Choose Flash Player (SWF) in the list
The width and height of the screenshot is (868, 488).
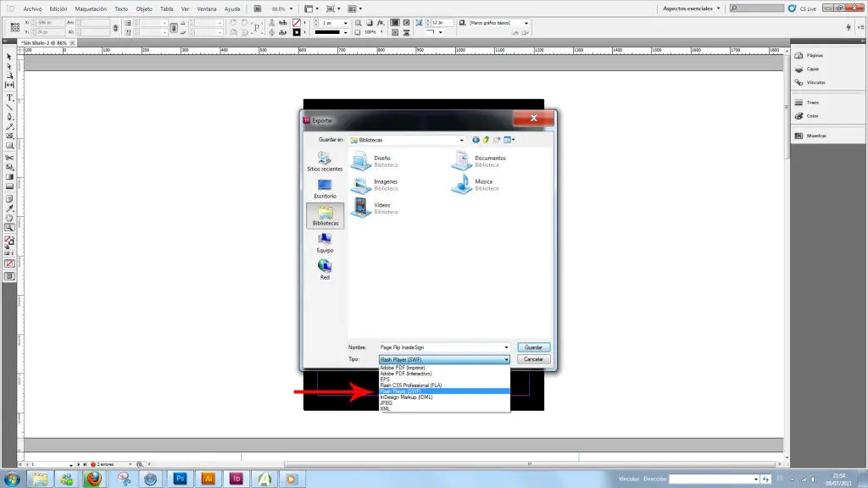(444, 391)
